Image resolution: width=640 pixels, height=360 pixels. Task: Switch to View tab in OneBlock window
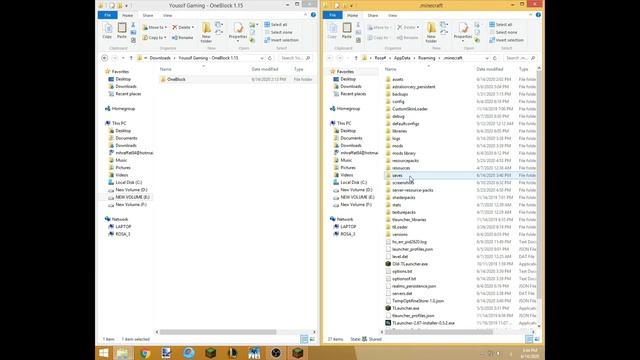[167, 15]
